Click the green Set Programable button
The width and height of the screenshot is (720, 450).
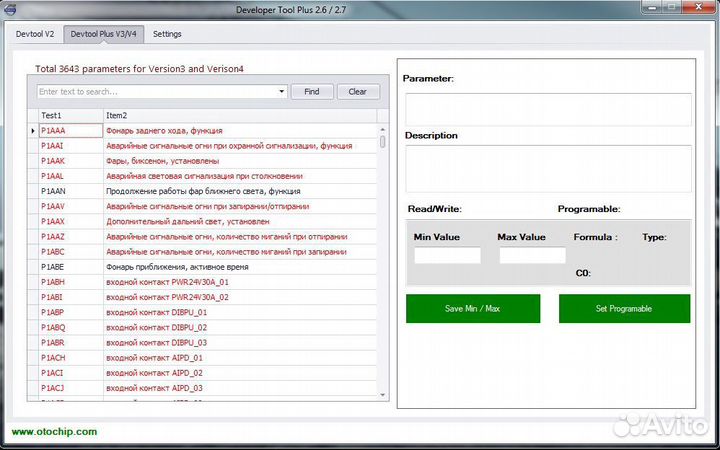tap(624, 309)
